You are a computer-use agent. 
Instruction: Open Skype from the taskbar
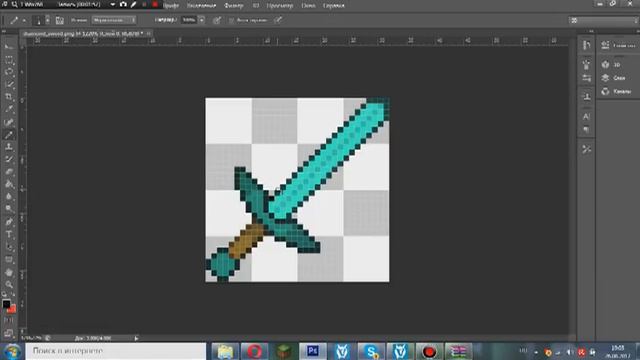click(371, 351)
